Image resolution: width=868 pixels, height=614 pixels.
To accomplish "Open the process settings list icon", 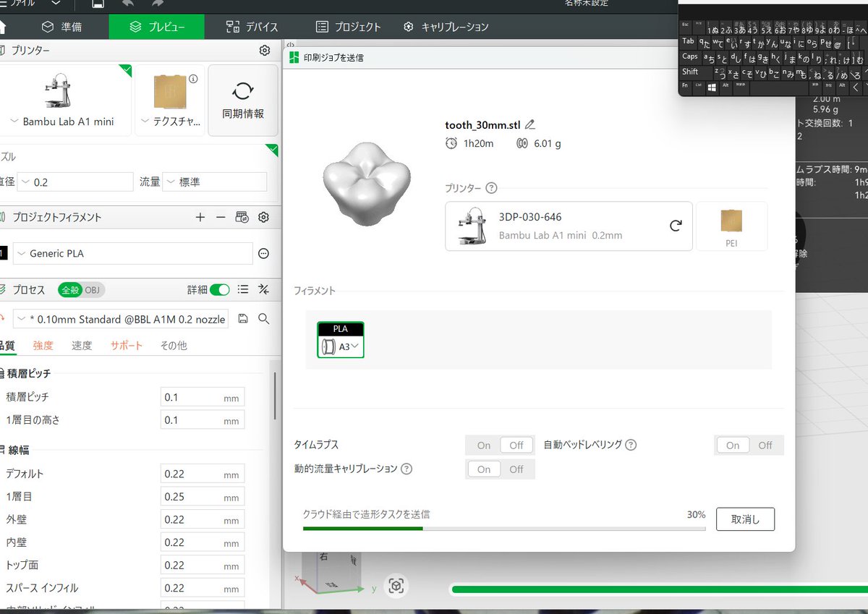I will click(x=243, y=289).
